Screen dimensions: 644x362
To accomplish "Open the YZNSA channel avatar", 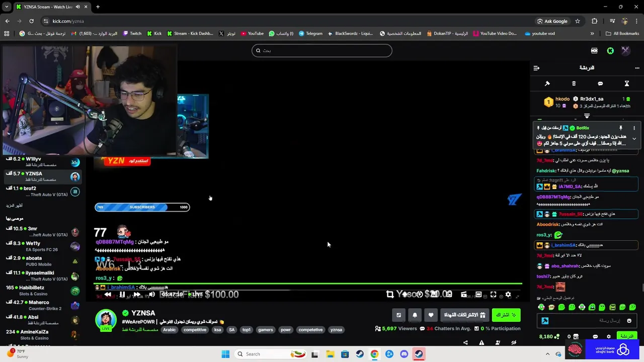I will [106, 320].
